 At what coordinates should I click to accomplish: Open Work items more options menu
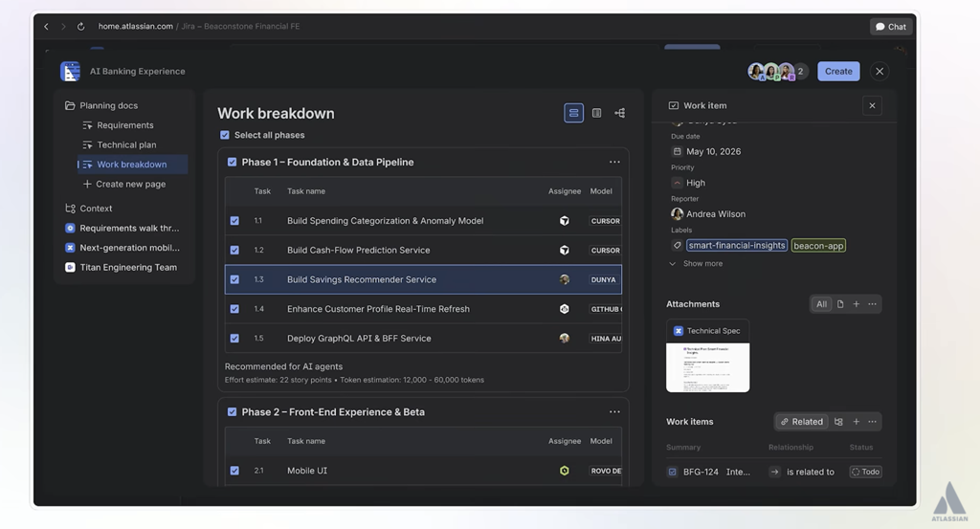(x=873, y=422)
